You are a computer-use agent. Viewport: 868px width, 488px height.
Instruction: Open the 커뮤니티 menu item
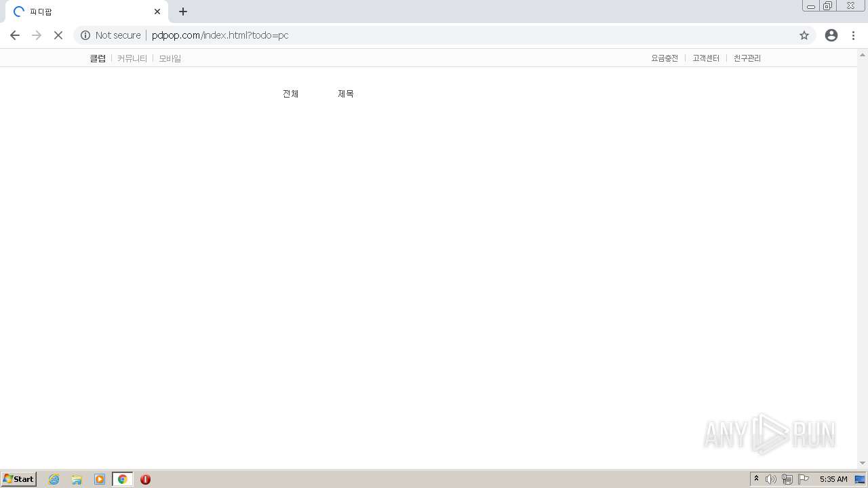tap(132, 58)
